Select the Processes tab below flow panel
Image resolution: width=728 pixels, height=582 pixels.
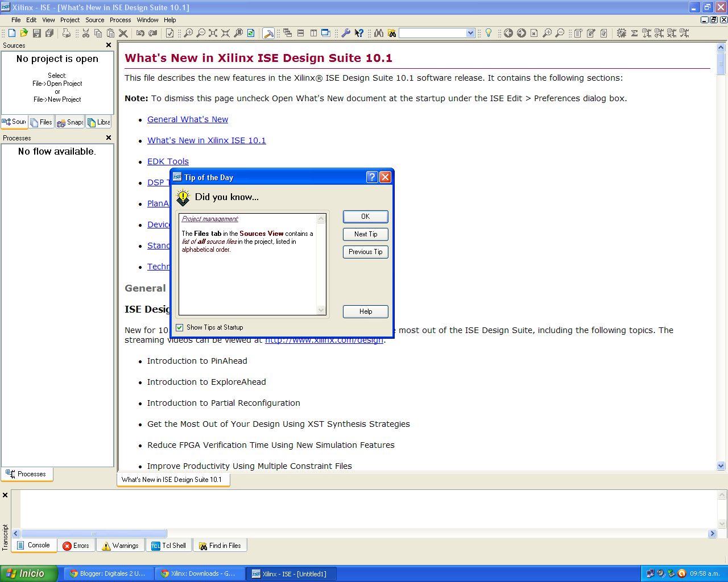tap(27, 474)
